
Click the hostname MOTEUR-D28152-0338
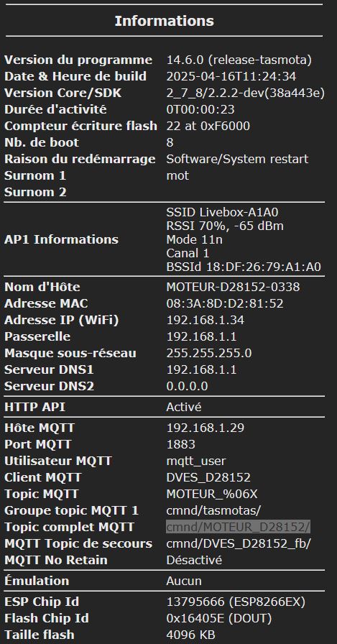pos(233,287)
